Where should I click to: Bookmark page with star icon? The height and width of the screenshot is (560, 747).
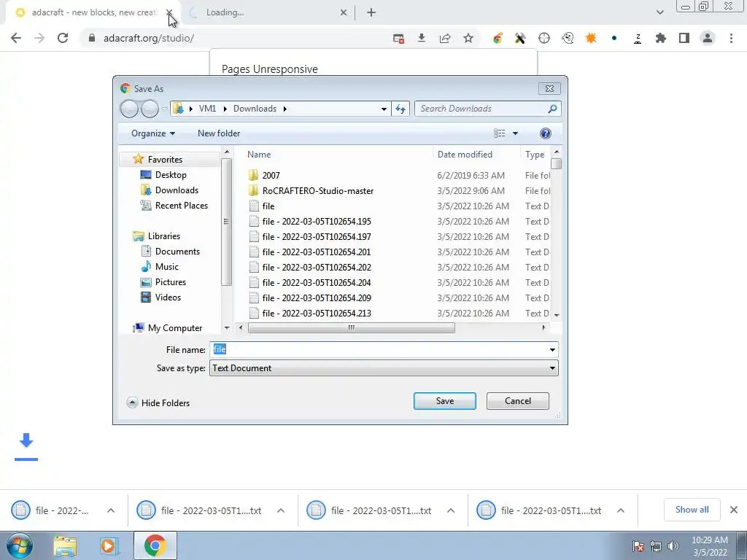pos(468,38)
